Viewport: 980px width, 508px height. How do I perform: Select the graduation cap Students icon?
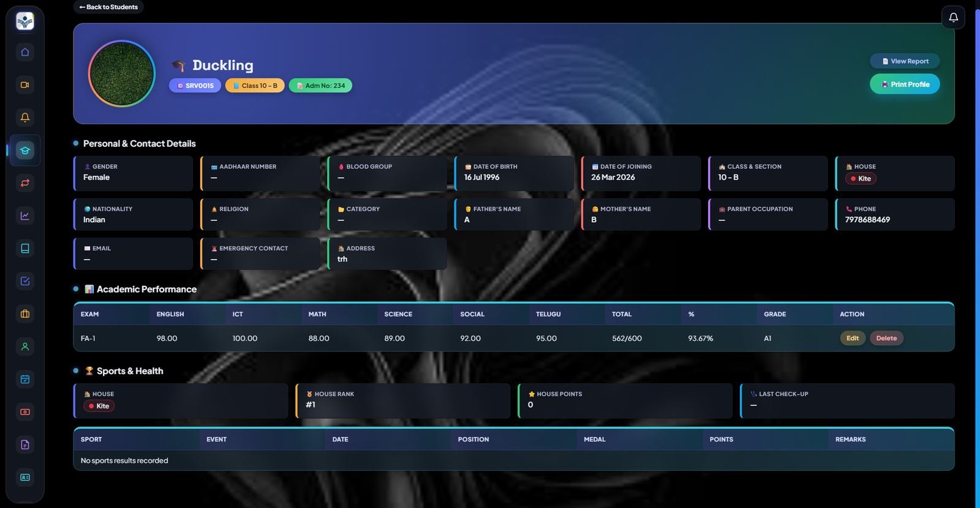(x=25, y=150)
